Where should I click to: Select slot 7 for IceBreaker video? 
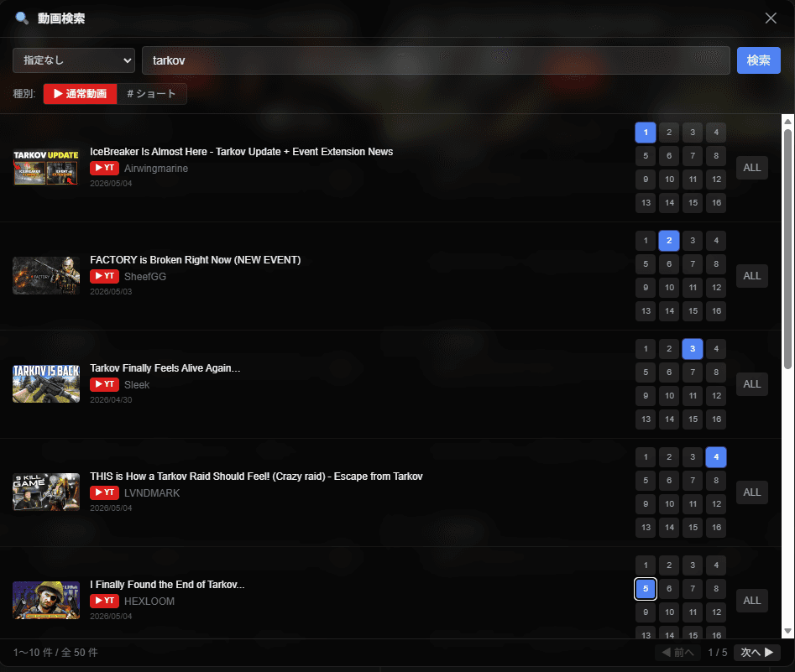pos(693,155)
